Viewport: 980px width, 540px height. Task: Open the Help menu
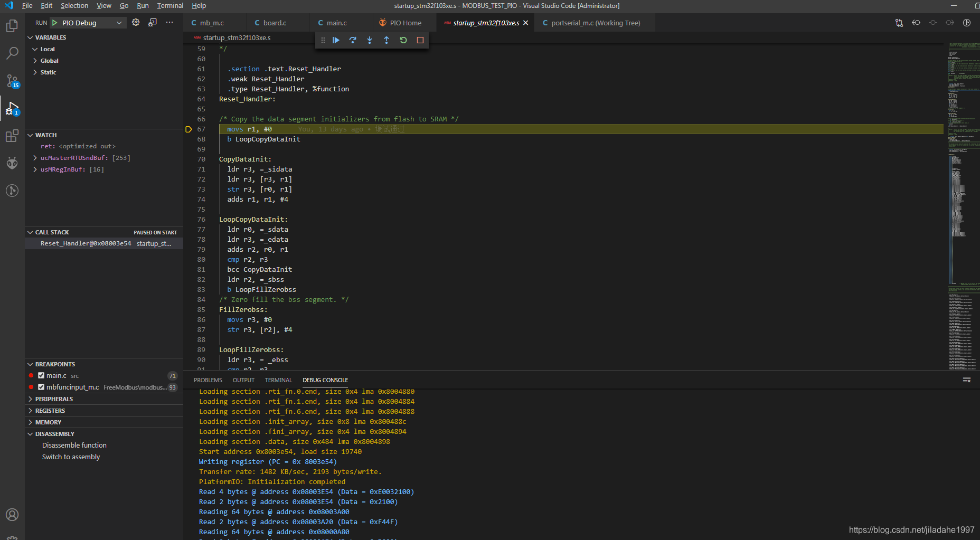point(199,6)
